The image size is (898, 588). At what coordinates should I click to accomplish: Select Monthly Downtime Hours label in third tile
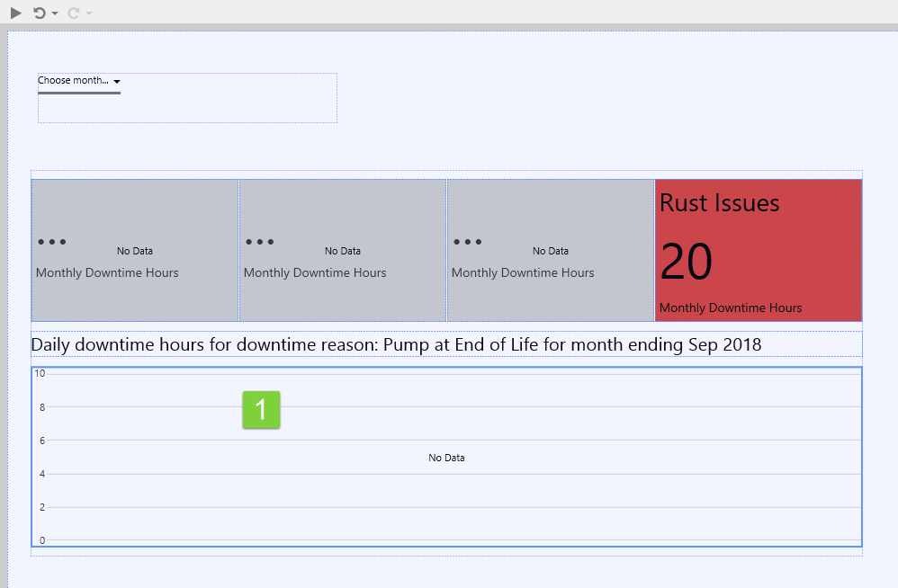click(x=523, y=272)
